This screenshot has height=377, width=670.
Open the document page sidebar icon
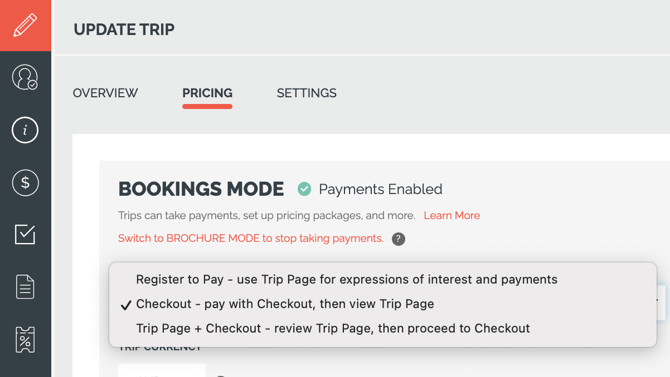click(25, 287)
